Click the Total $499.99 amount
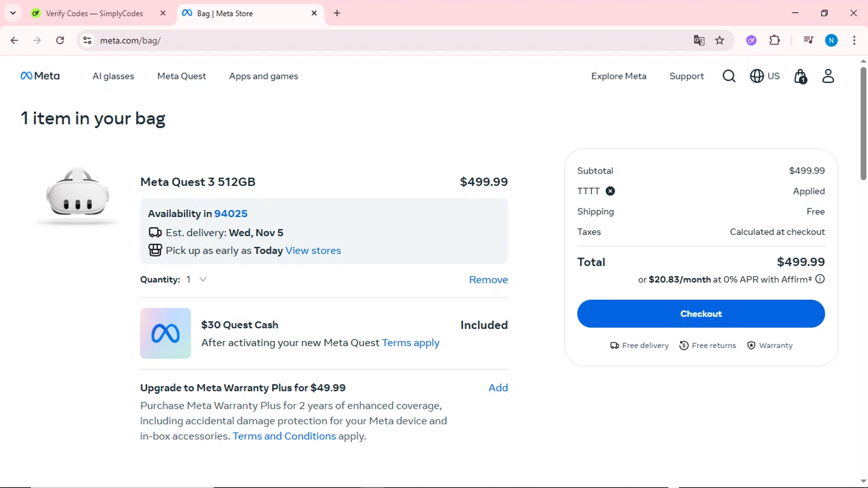This screenshot has height=488, width=868. click(801, 262)
